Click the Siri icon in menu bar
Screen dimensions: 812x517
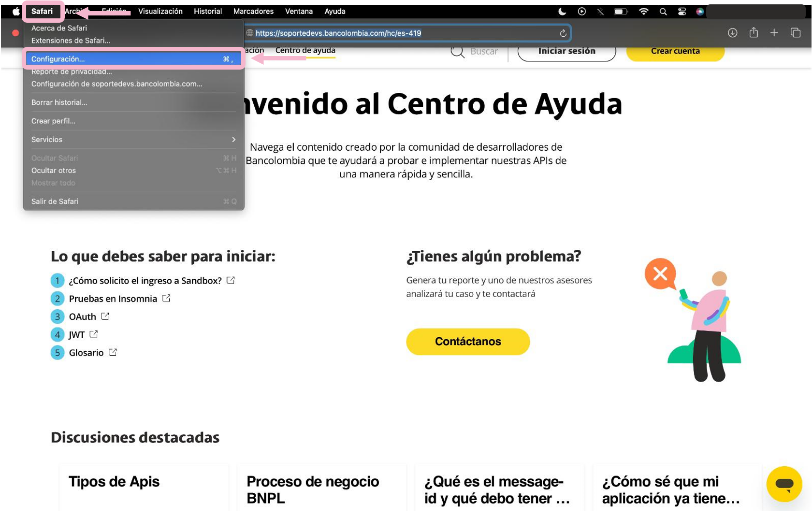coord(700,11)
